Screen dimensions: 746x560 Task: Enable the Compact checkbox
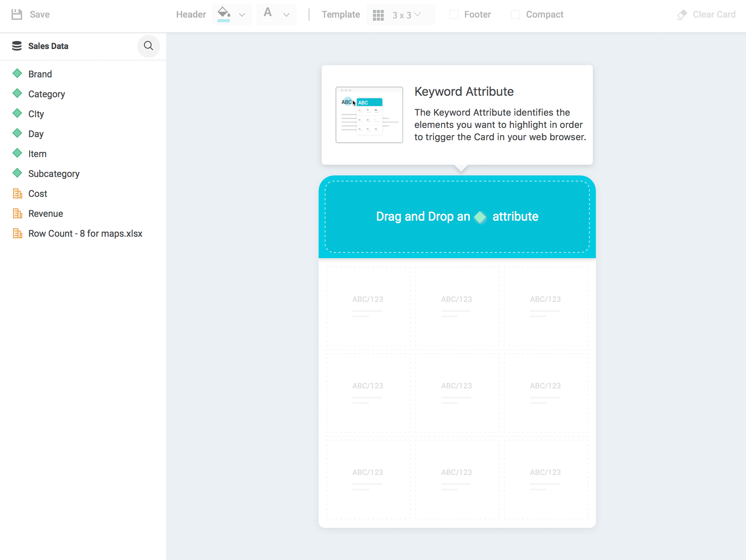tap(515, 15)
